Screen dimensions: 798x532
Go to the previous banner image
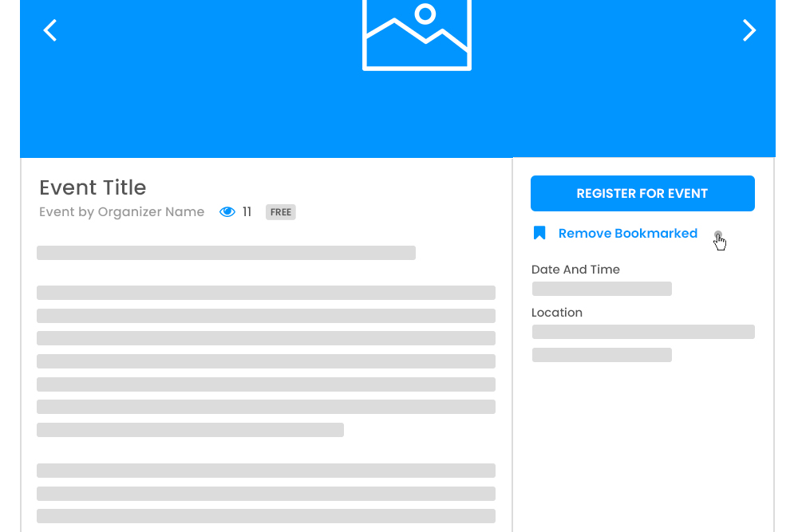[50, 31]
